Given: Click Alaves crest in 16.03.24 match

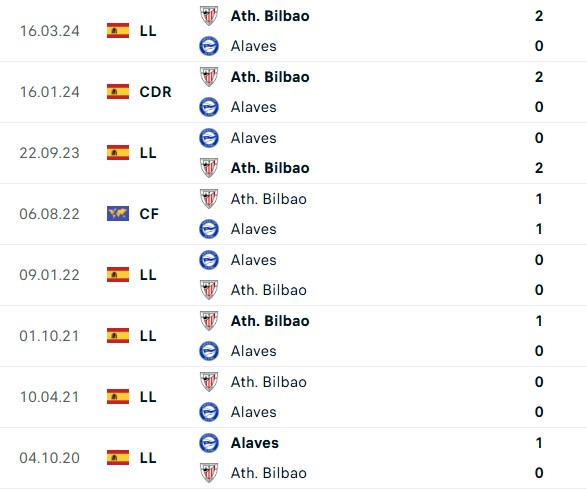Looking at the screenshot, I should point(209,46).
